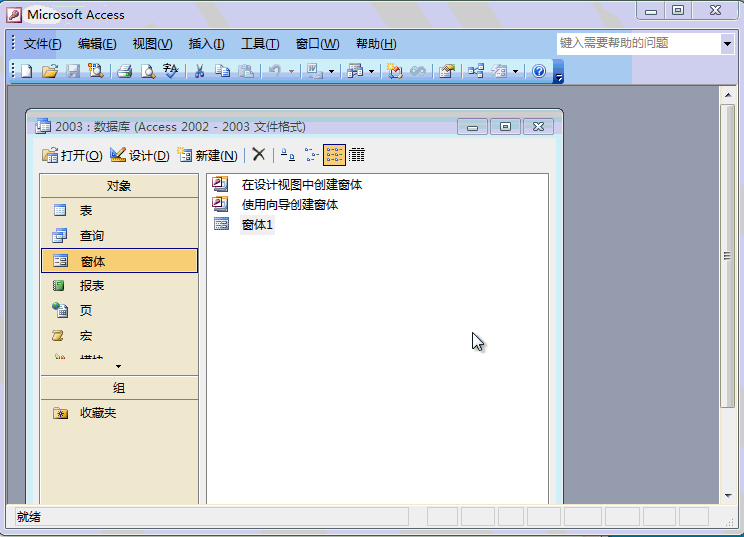Image resolution: width=744 pixels, height=537 pixels.
Task: Click the Paste clipboard icon
Action: pos(246,72)
